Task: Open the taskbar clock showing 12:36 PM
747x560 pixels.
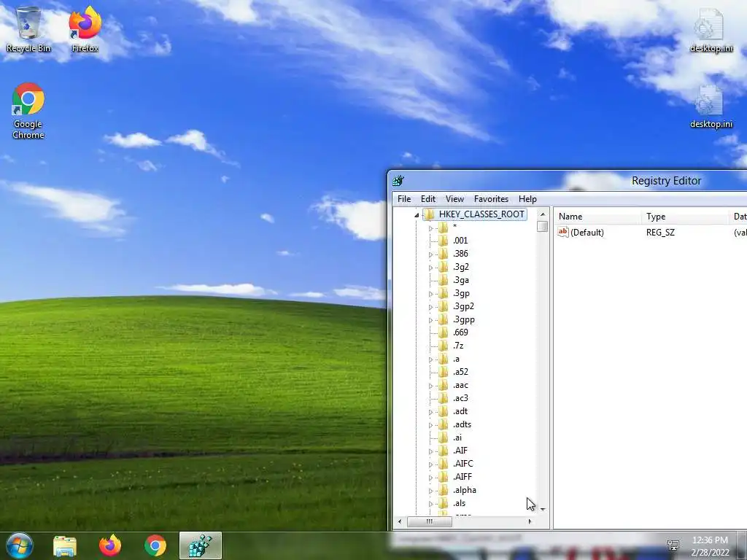Action: coord(710,545)
